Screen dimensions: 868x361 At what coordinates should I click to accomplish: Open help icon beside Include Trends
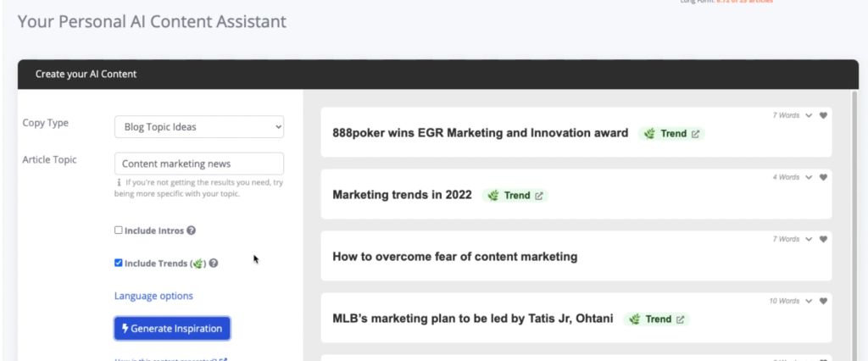click(213, 264)
